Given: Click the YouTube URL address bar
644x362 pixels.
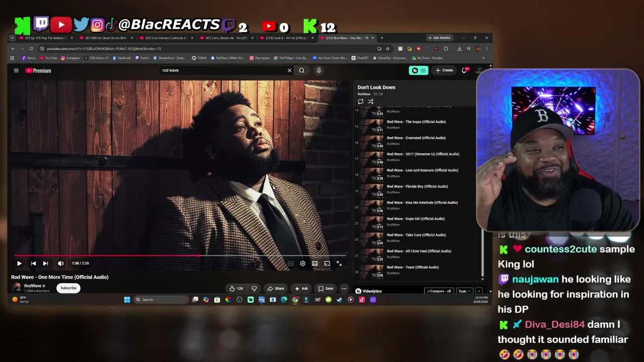Looking at the screenshot, I should 206,49.
